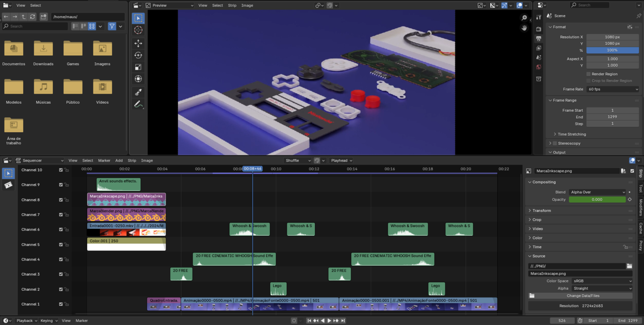Enable the Stereoscopy checkbox

[555, 143]
